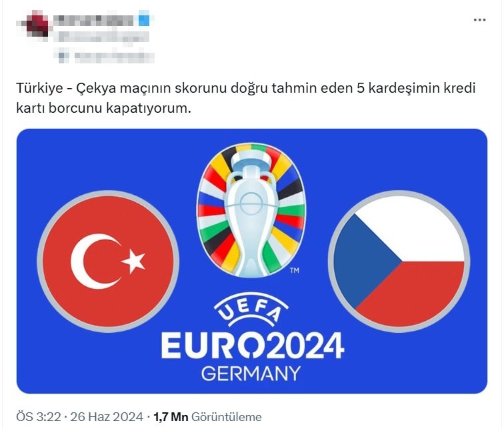Select the tweet text about Türkiye - Çekya
The height and width of the screenshot is (429, 504).
point(246,98)
